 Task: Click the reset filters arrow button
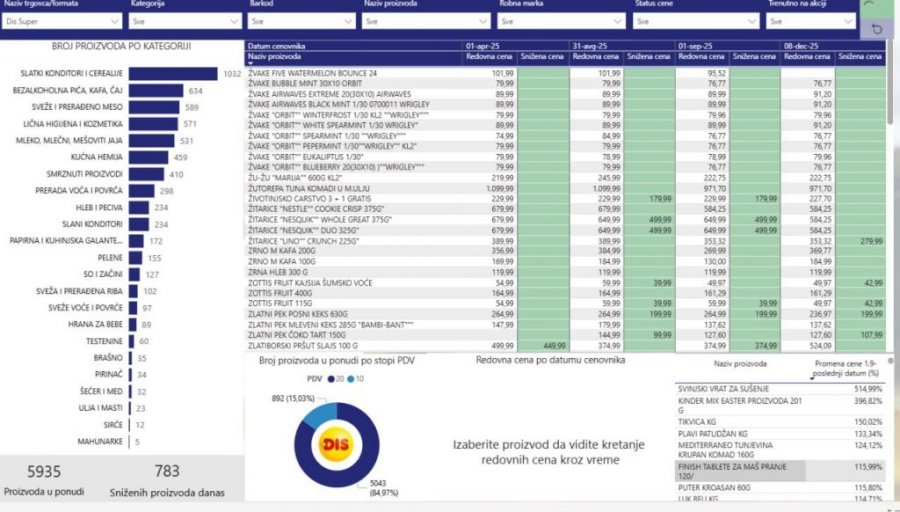[x=877, y=30]
